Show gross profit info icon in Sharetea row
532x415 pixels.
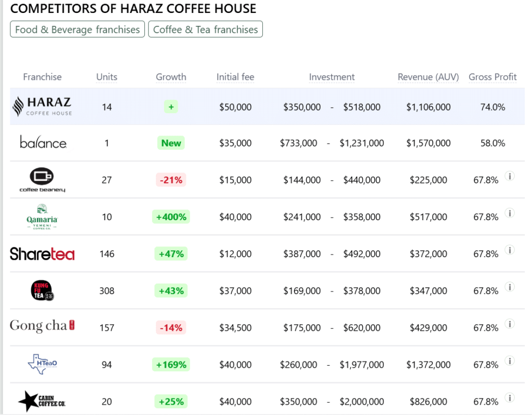coord(510,250)
